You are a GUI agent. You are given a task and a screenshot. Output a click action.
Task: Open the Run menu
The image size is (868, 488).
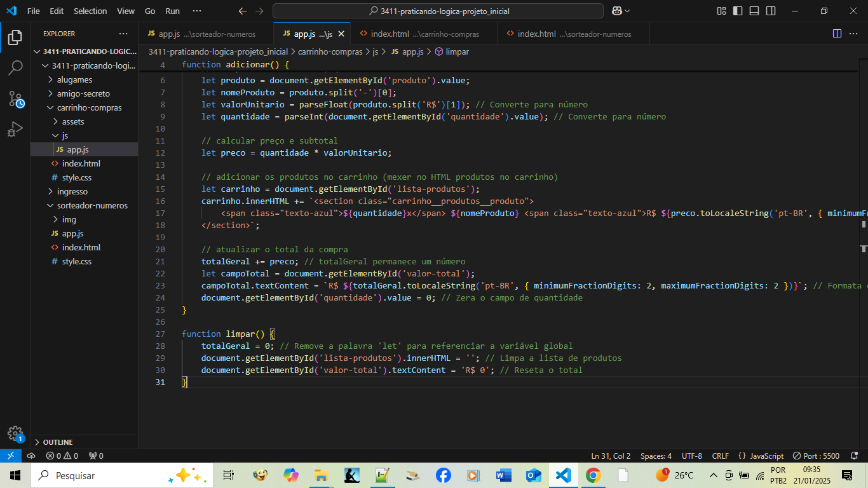(172, 11)
